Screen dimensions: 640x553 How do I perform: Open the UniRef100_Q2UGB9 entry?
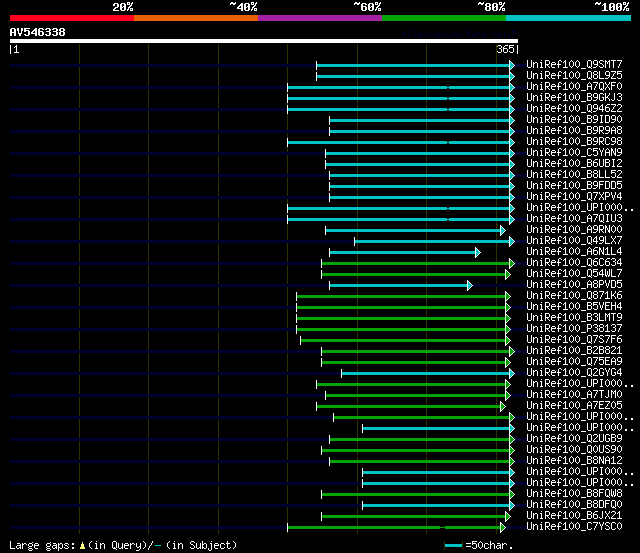[x=574, y=439]
